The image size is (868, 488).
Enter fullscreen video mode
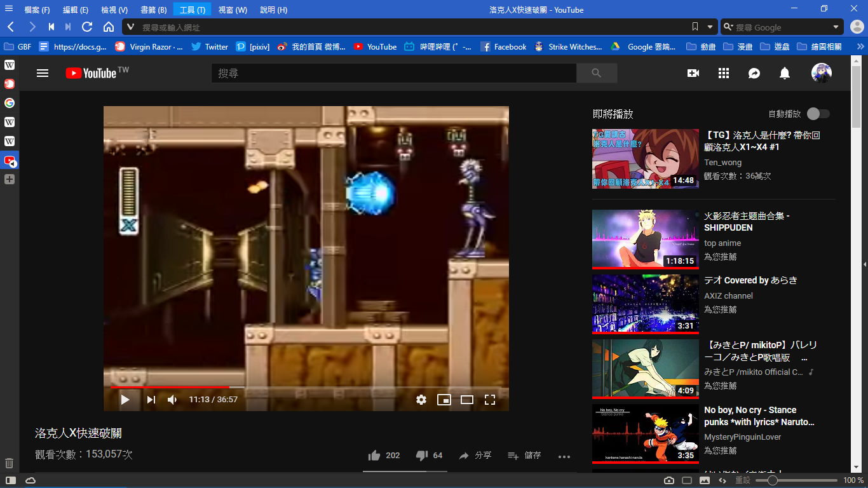click(490, 400)
